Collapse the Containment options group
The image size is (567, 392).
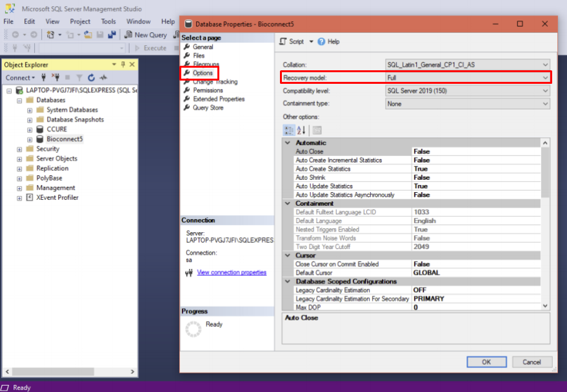click(288, 203)
